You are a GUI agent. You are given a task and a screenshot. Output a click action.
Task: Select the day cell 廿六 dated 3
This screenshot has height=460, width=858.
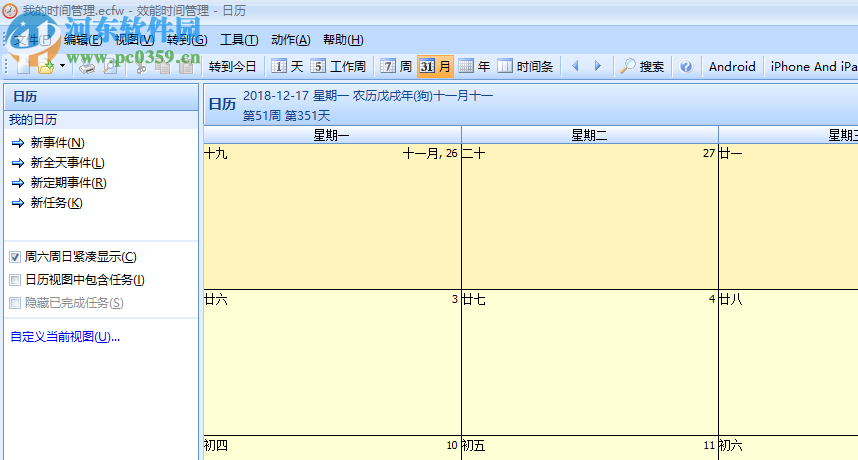click(x=332, y=363)
